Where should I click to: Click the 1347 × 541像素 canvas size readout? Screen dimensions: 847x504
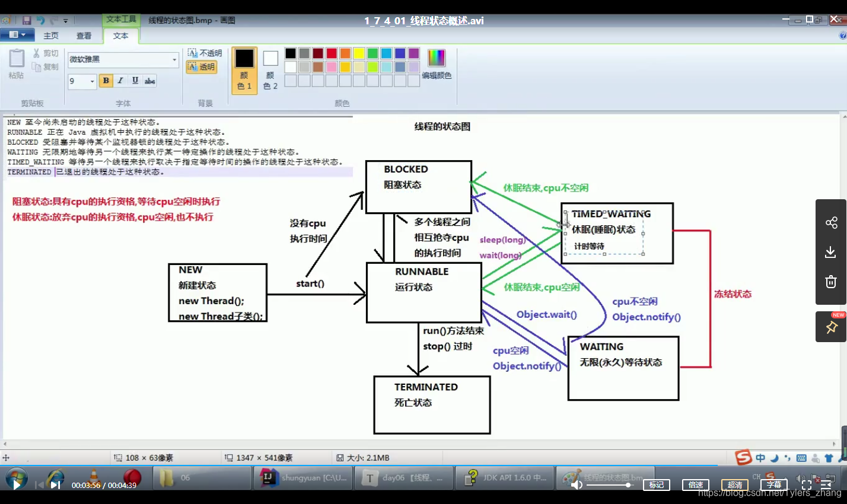tap(259, 458)
